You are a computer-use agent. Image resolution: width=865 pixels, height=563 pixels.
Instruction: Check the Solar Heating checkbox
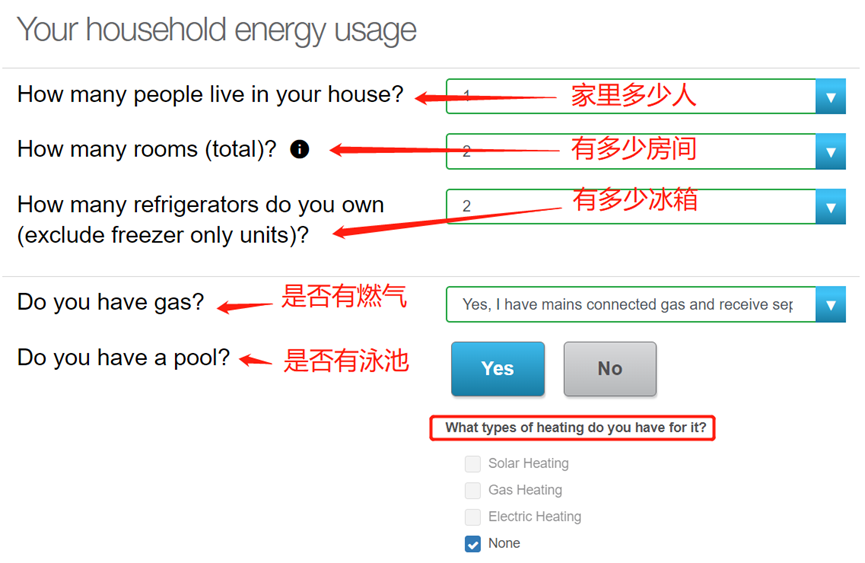(473, 464)
